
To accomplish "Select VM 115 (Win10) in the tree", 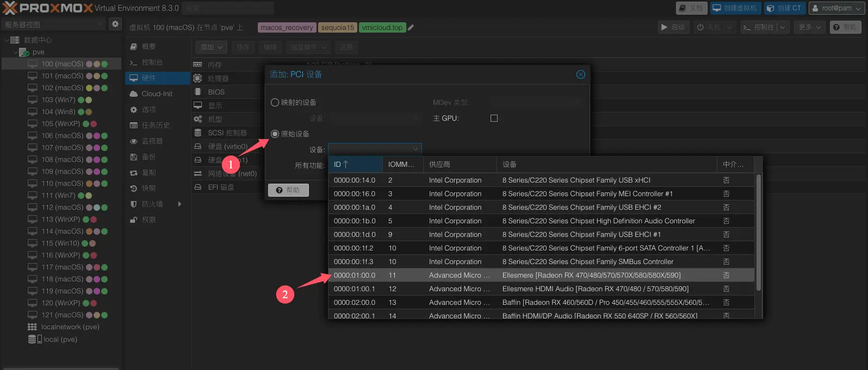I will click(61, 243).
